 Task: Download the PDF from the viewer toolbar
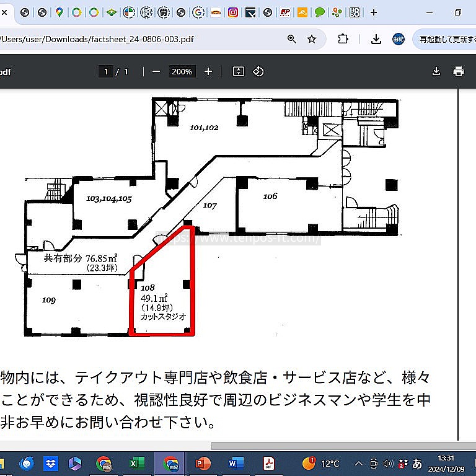point(436,72)
